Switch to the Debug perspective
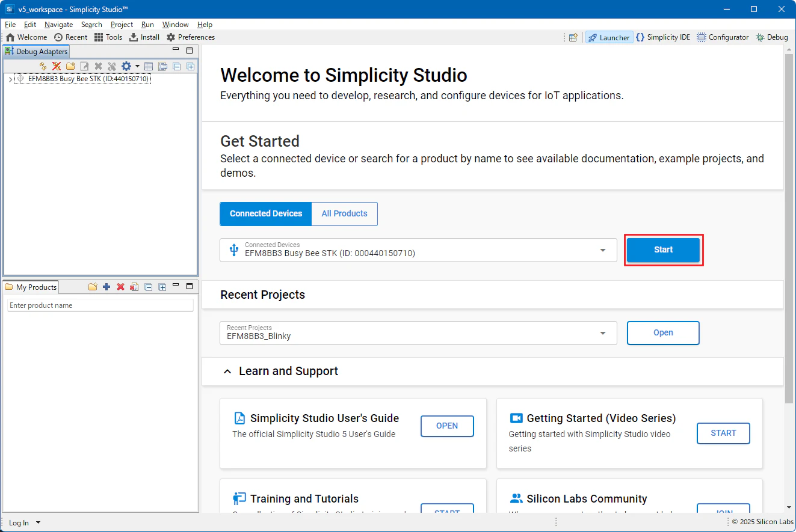 coord(772,37)
